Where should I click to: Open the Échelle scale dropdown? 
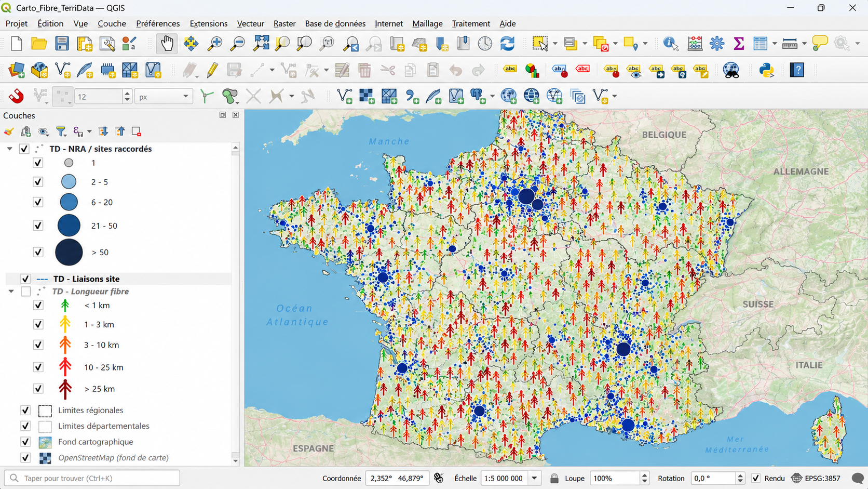[534, 478]
